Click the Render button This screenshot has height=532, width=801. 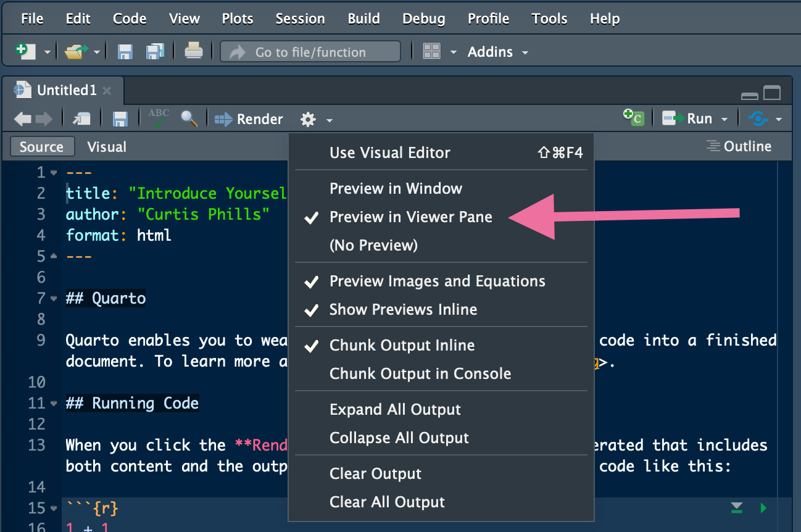[x=249, y=119]
